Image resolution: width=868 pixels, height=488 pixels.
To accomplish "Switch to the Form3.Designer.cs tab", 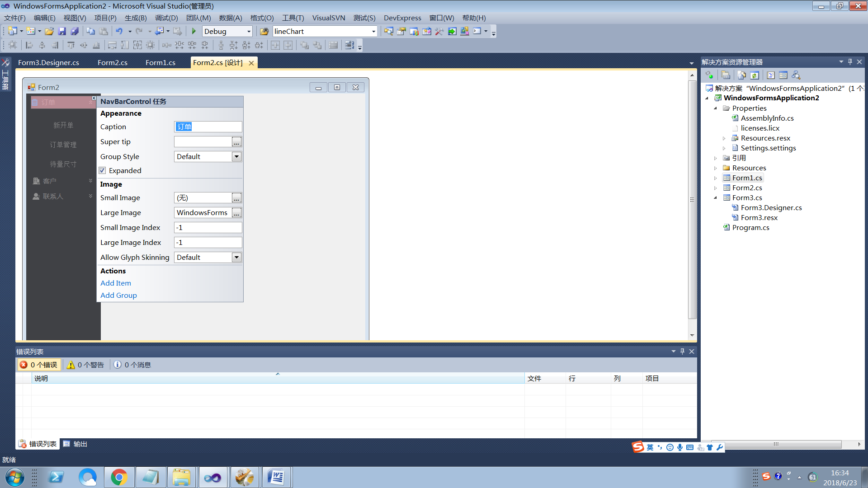I will [48, 62].
